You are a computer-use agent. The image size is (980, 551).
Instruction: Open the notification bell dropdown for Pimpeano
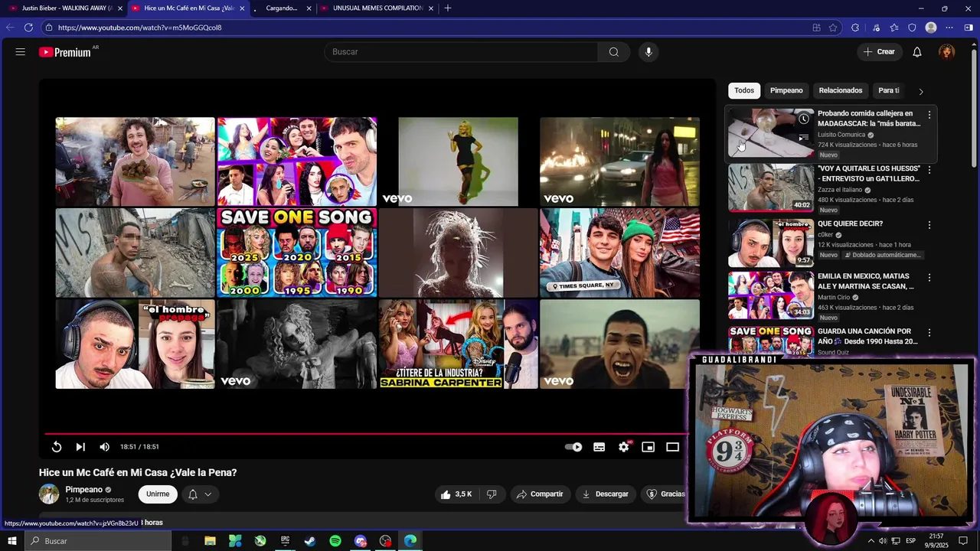click(200, 494)
